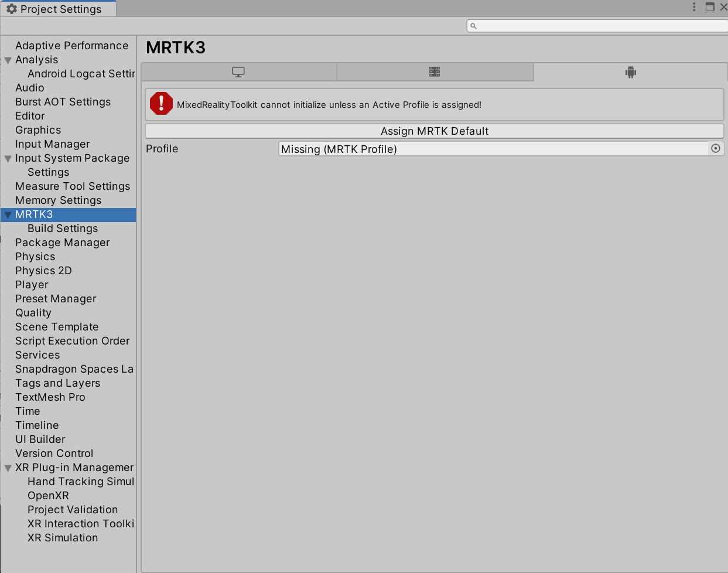
Task: Focus the settings search field
Action: pyautogui.click(x=597, y=26)
